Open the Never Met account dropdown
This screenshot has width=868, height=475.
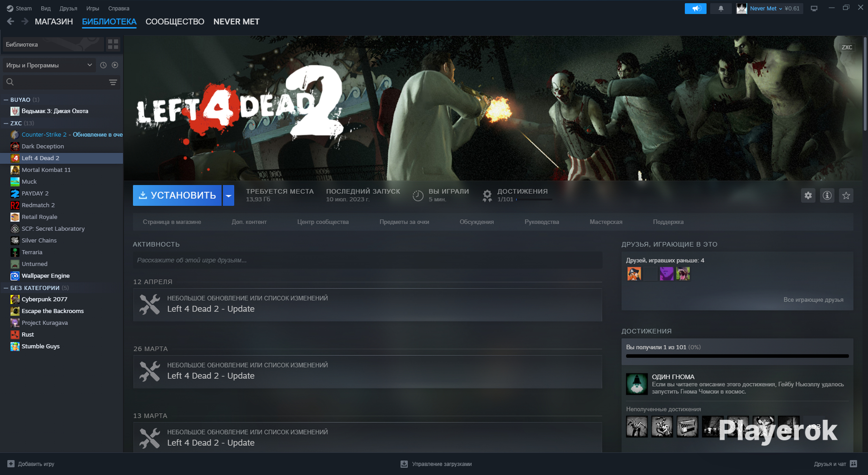click(766, 9)
